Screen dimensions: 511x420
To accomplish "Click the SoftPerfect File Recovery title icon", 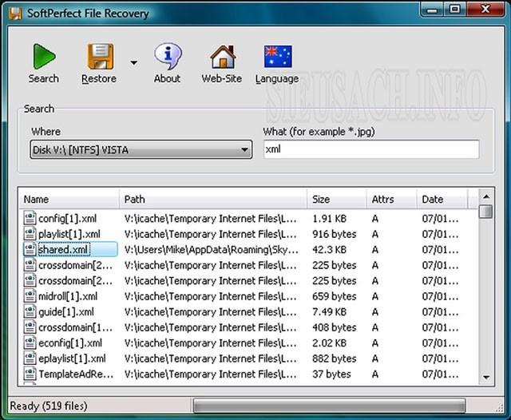I will coord(15,14).
